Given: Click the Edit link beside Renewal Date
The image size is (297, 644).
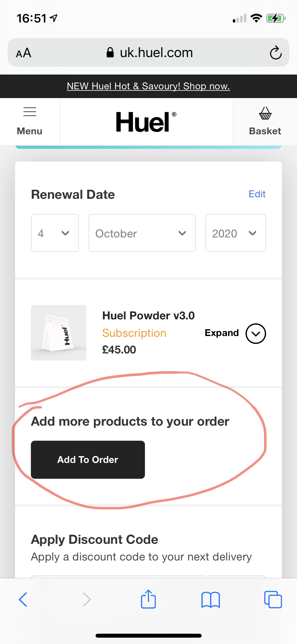Looking at the screenshot, I should [257, 194].
